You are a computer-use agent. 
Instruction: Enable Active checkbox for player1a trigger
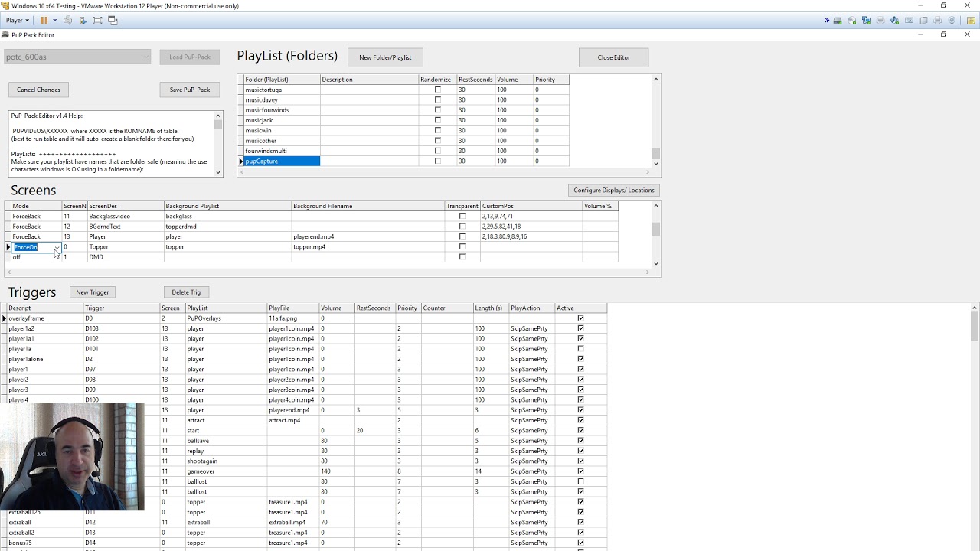point(580,349)
